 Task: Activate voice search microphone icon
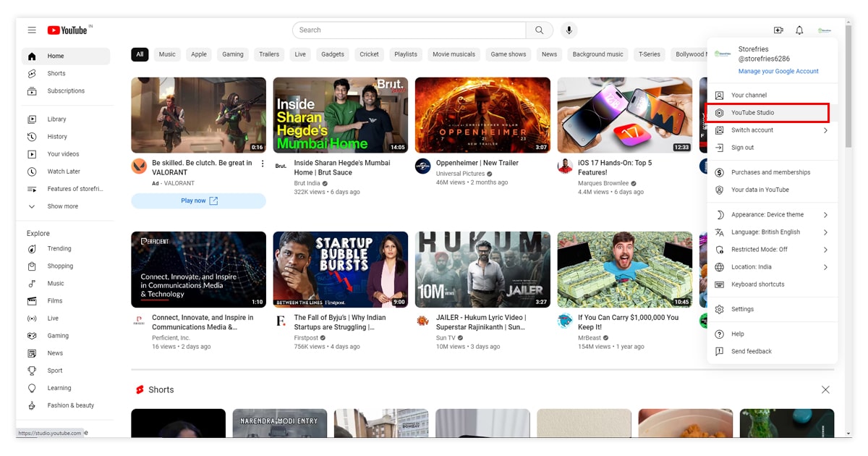pyautogui.click(x=569, y=30)
